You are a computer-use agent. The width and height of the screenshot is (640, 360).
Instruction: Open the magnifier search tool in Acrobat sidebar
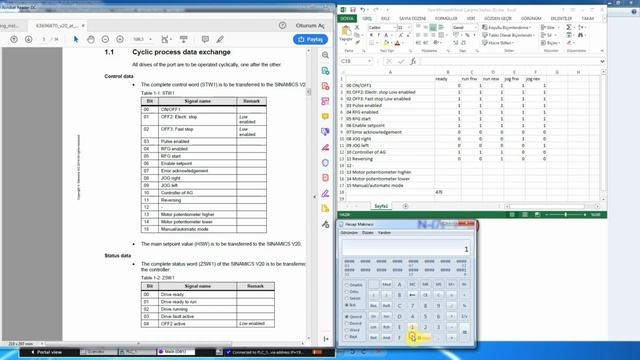click(325, 55)
